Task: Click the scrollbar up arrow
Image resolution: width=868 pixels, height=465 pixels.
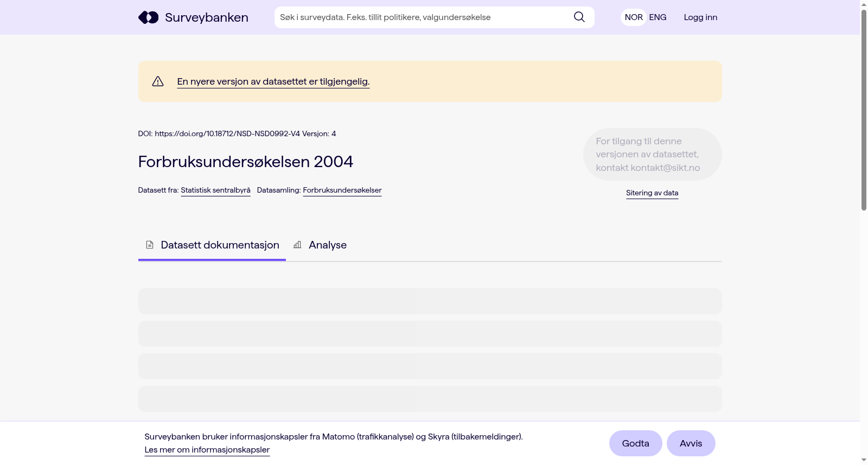Action: (x=864, y=4)
